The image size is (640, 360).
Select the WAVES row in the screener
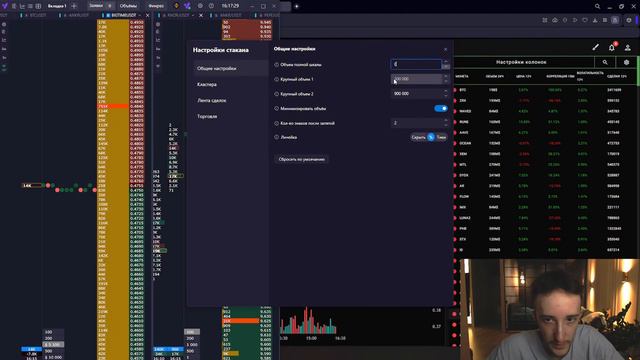click(x=545, y=111)
